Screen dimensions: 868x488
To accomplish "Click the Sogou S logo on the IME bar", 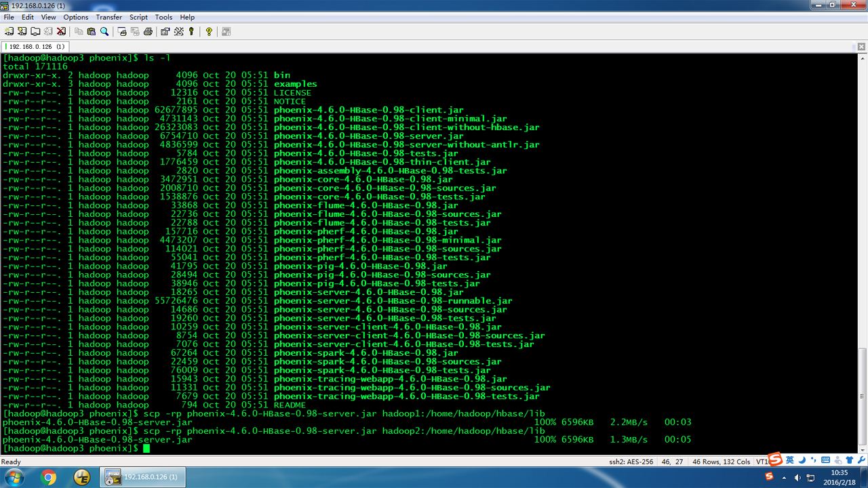I will tap(775, 460).
